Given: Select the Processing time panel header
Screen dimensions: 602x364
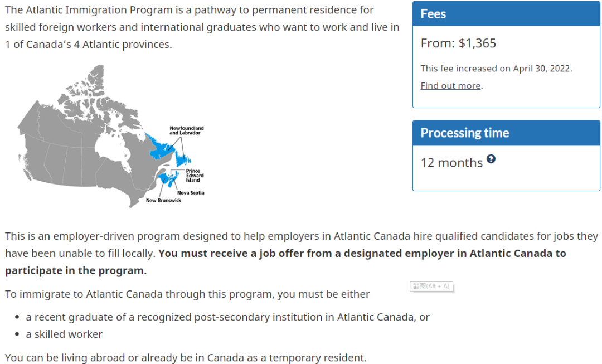Looking at the screenshot, I should 506,133.
